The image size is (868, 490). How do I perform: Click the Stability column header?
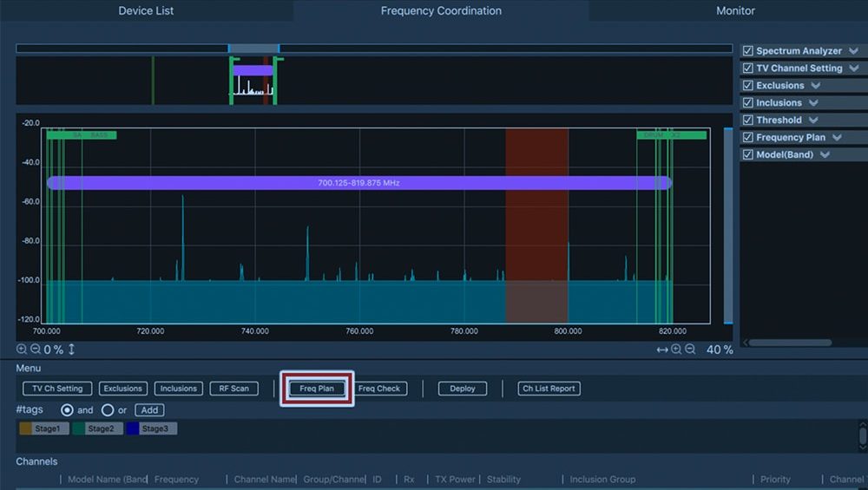point(503,479)
